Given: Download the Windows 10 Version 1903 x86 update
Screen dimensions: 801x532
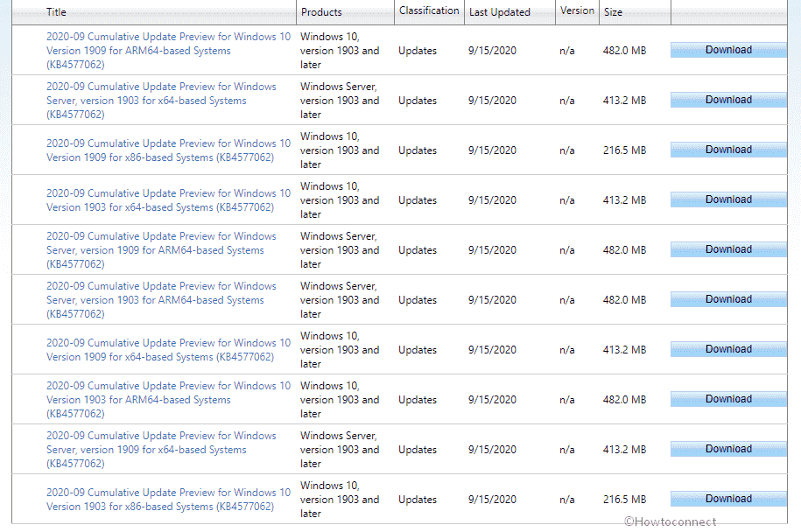Looking at the screenshot, I should pyautogui.click(x=728, y=499).
